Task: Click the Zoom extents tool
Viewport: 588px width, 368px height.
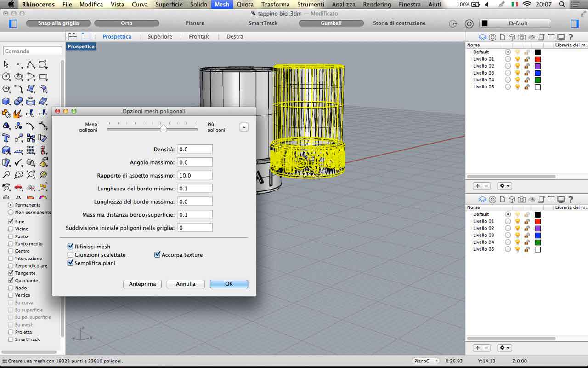Action: (31, 175)
